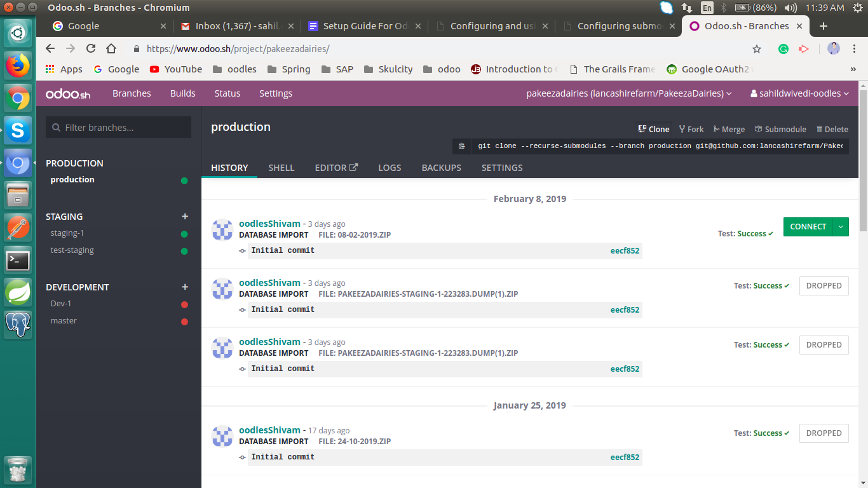The image size is (868, 488).
Task: Click Merge for production branch
Action: click(x=729, y=129)
